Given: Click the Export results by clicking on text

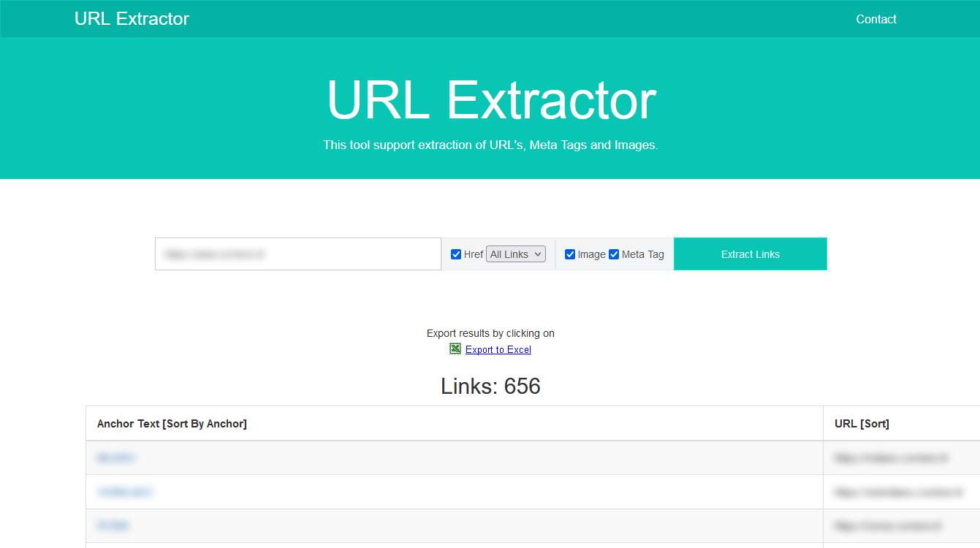Looking at the screenshot, I should coord(490,333).
